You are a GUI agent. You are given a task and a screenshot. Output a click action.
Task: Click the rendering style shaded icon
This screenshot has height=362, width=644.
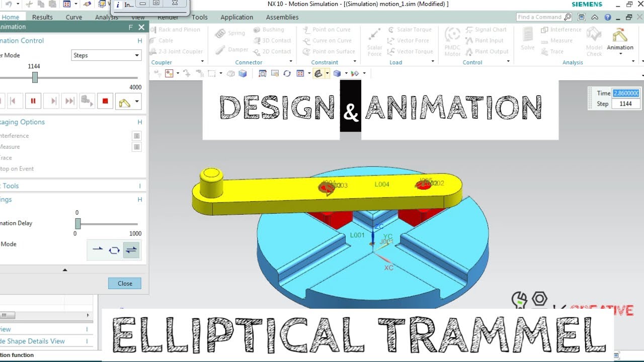318,73
